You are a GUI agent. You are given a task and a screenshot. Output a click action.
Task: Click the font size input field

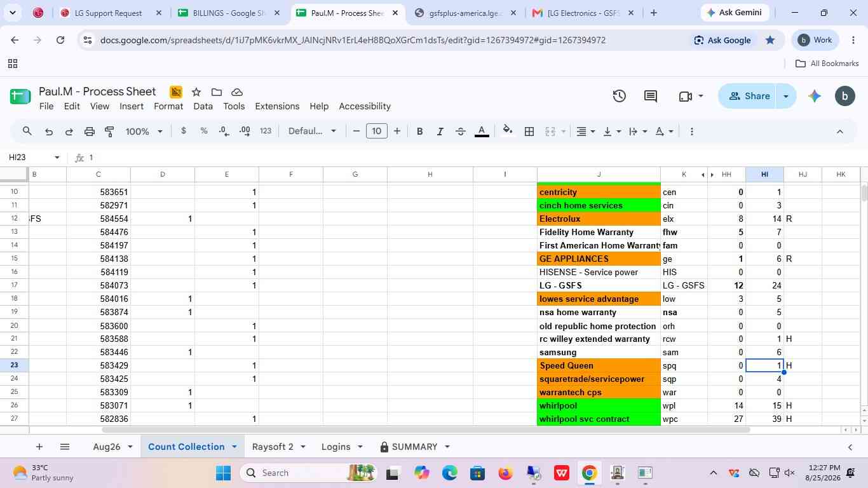[x=377, y=132]
